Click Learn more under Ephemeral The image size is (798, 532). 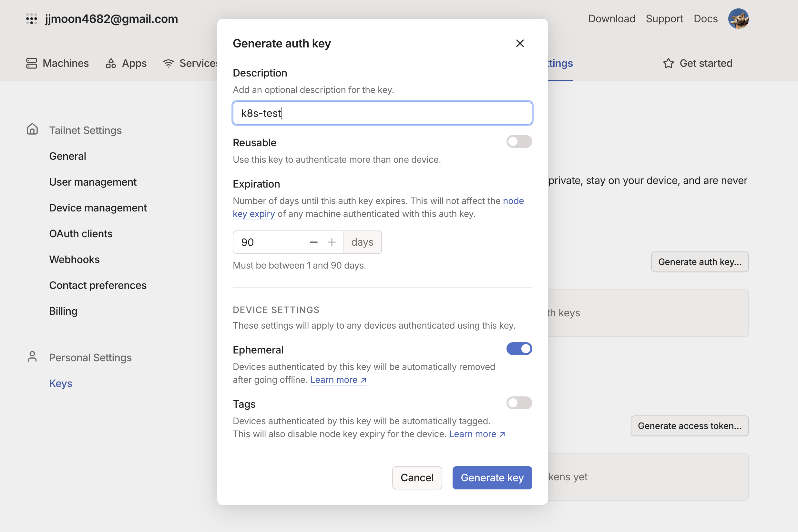point(338,380)
